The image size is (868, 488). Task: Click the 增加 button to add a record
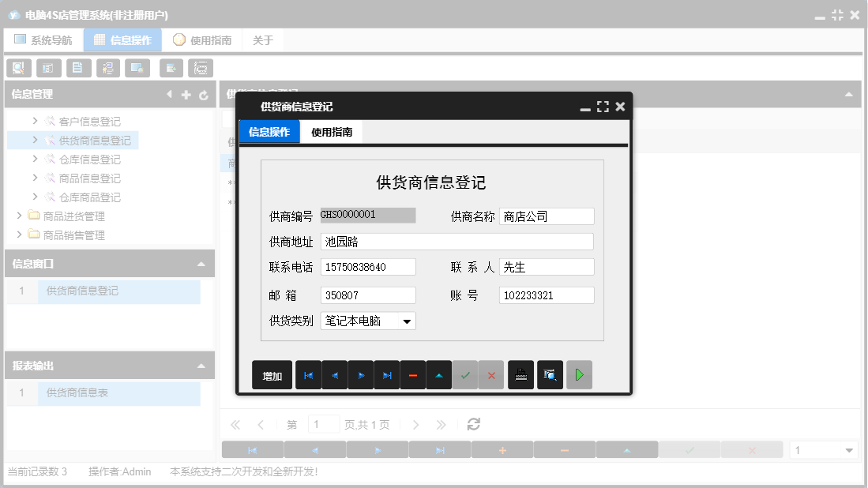pos(272,374)
